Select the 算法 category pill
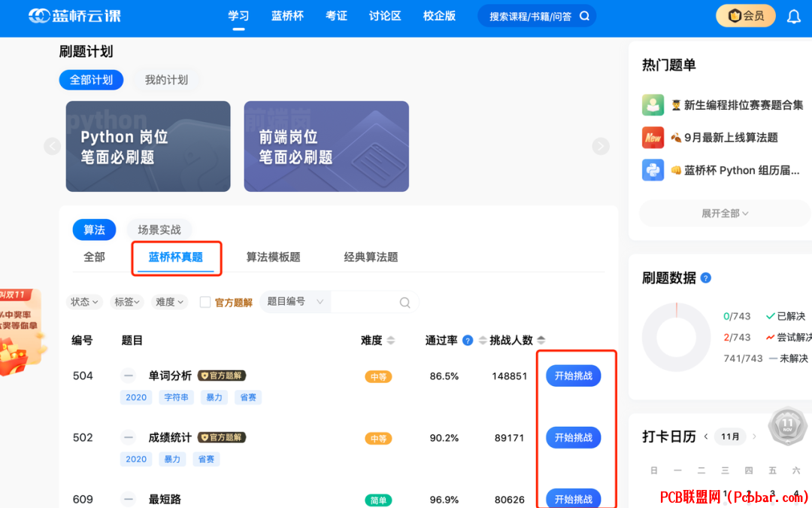This screenshot has height=508, width=812. [x=94, y=230]
